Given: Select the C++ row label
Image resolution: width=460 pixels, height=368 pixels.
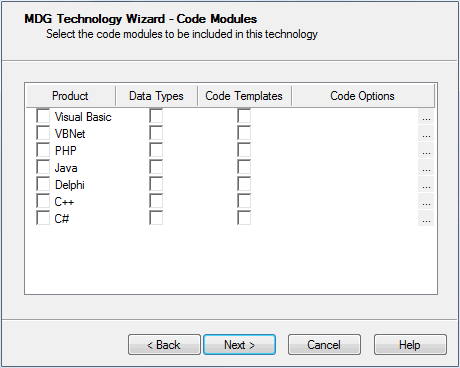Looking at the screenshot, I should [x=64, y=202].
